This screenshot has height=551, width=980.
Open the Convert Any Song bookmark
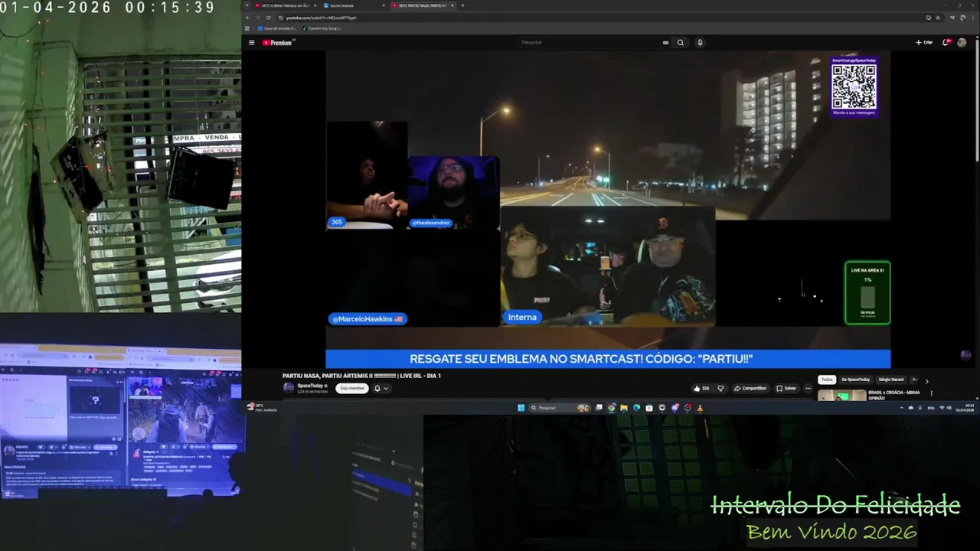pyautogui.click(x=322, y=28)
